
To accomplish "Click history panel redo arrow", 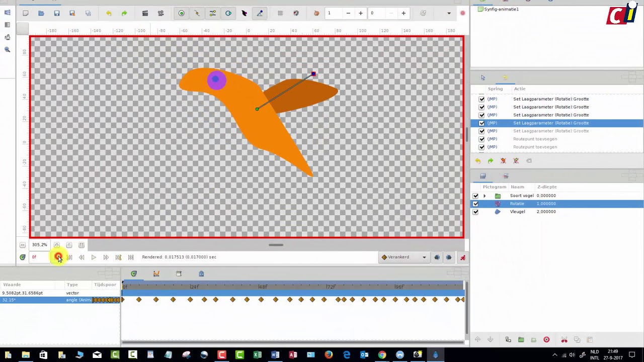I will 491,161.
